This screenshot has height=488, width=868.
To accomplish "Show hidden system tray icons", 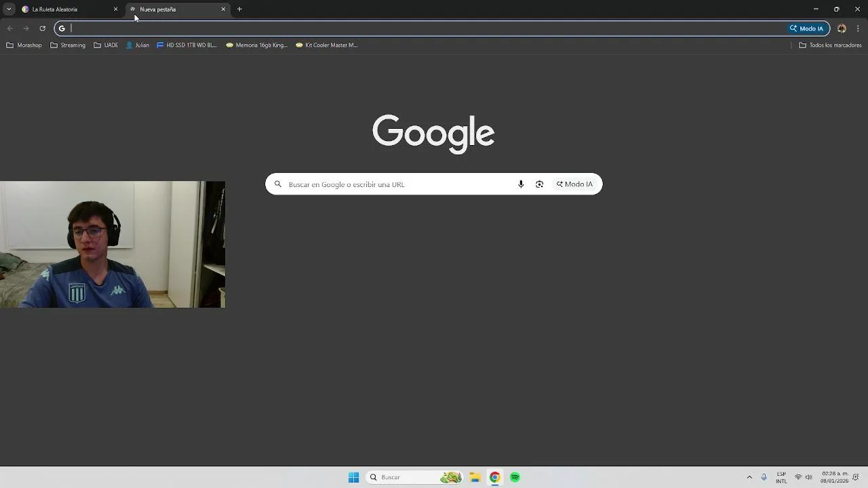I will pos(749,477).
